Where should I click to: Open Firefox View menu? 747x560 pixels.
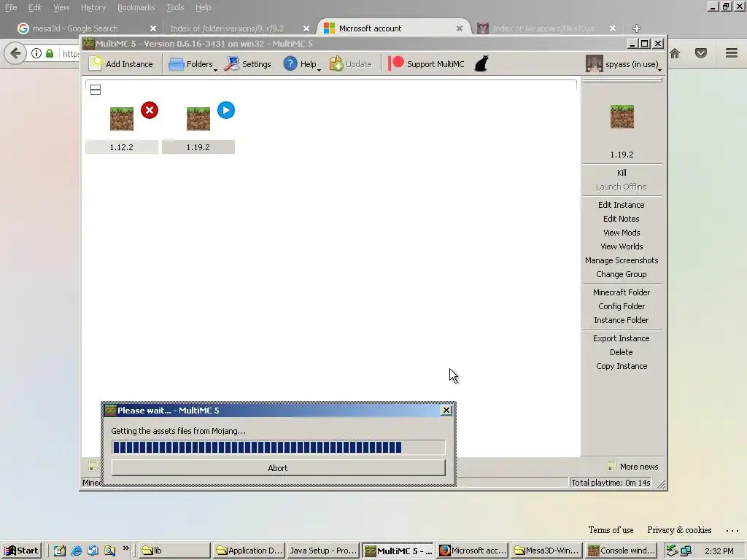[61, 7]
